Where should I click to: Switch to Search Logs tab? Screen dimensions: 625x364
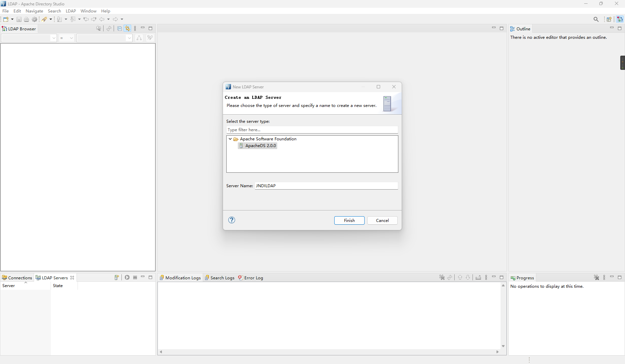220,278
